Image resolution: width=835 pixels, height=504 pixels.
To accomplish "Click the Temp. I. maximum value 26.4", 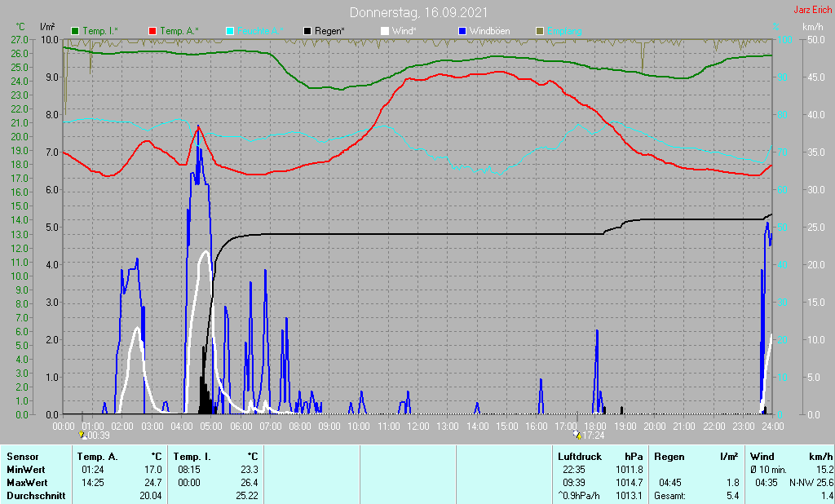I will pyautogui.click(x=250, y=483).
